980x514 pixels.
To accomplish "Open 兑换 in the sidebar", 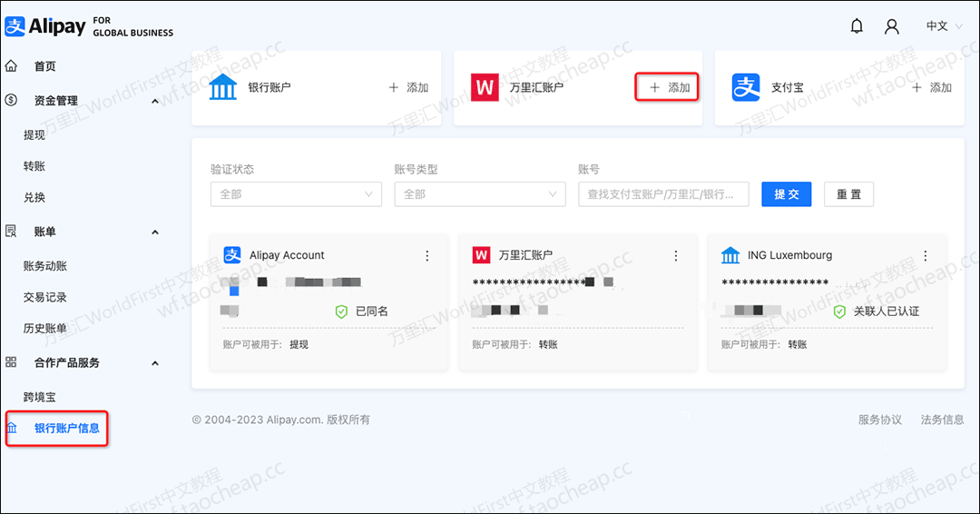I will click(x=34, y=198).
